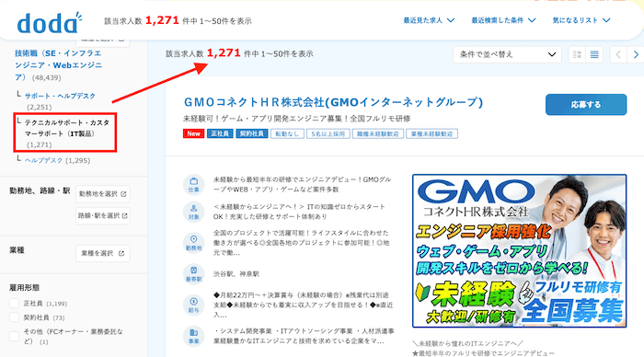Image resolution: width=644 pixels, height=357 pixels.
Task: Select サポート・ヘルプデスク category link
Action: pos(60,96)
